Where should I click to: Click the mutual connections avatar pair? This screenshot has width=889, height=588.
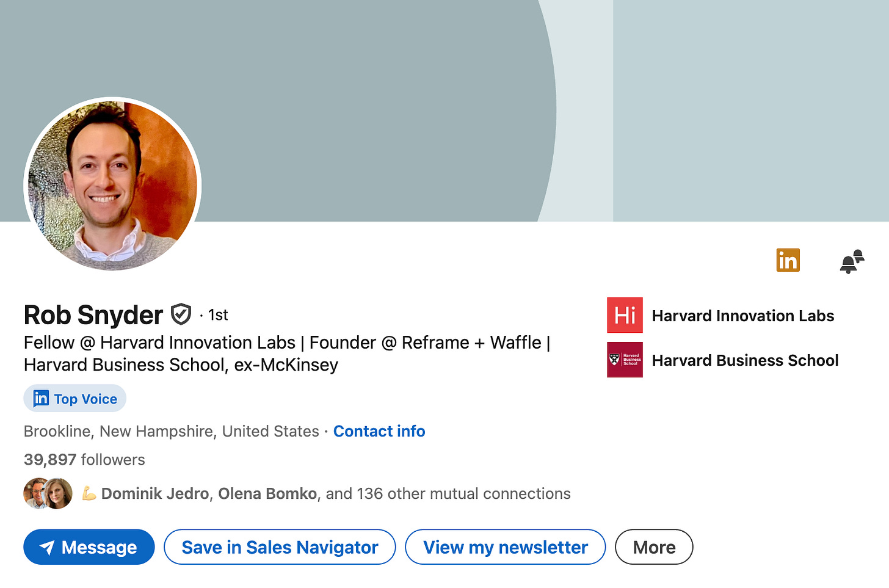47,493
